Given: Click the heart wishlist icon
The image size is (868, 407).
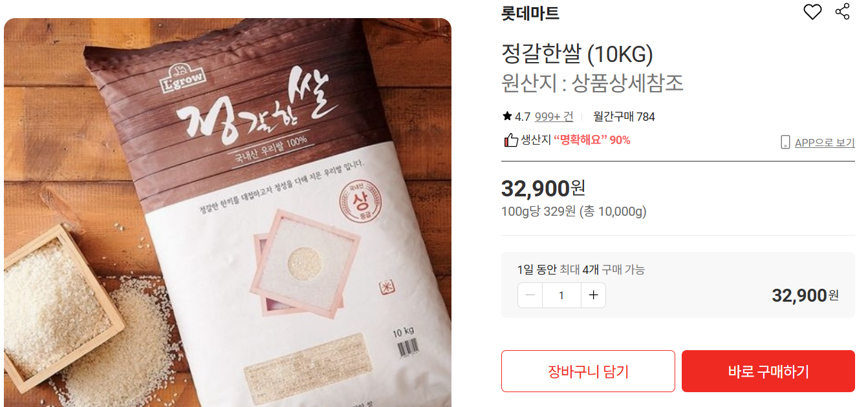Looking at the screenshot, I should tap(812, 12).
